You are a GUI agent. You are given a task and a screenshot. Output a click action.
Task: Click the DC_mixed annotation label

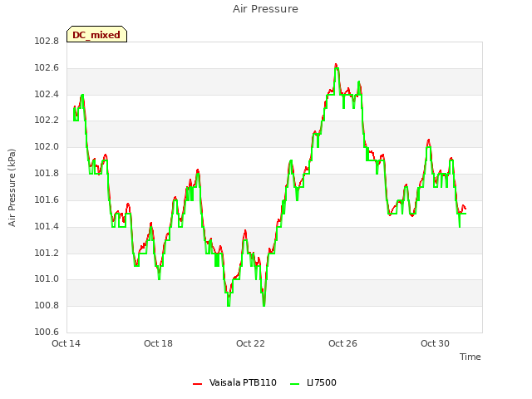[96, 34]
